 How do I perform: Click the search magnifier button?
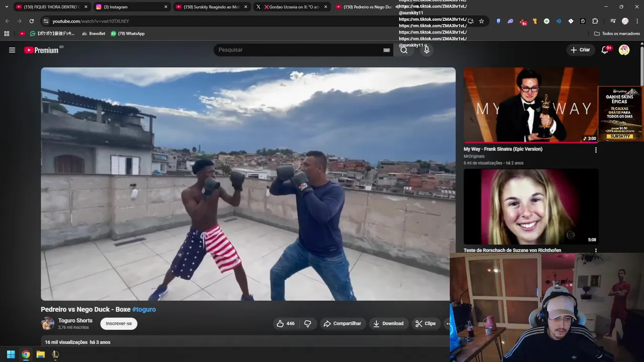click(x=404, y=50)
